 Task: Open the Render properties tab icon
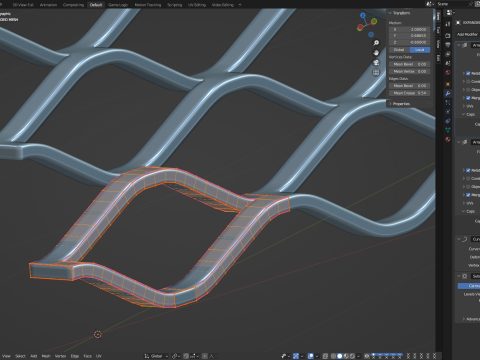pyautogui.click(x=448, y=36)
